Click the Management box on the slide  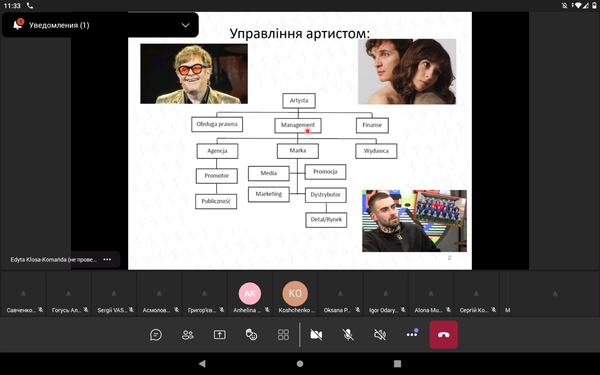point(298,125)
